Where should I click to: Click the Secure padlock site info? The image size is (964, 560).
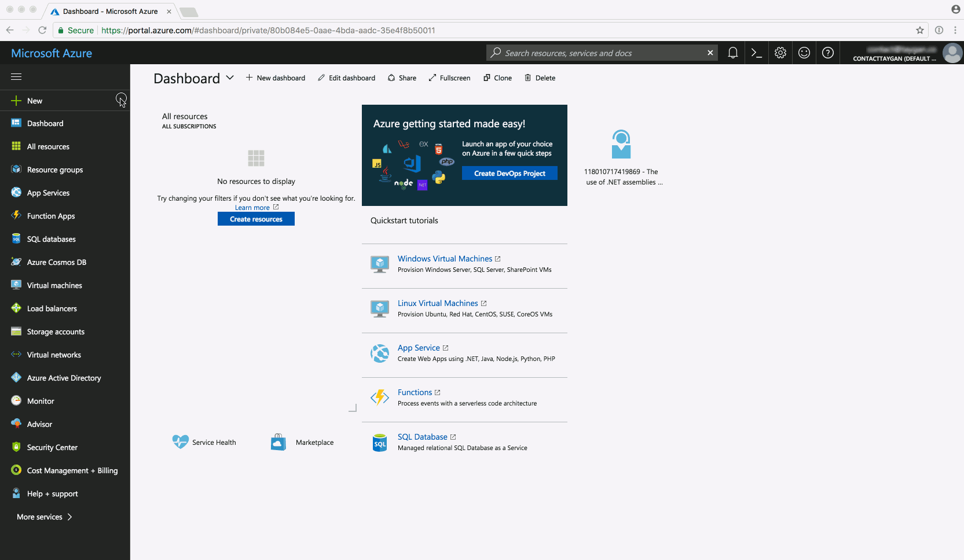(75, 30)
